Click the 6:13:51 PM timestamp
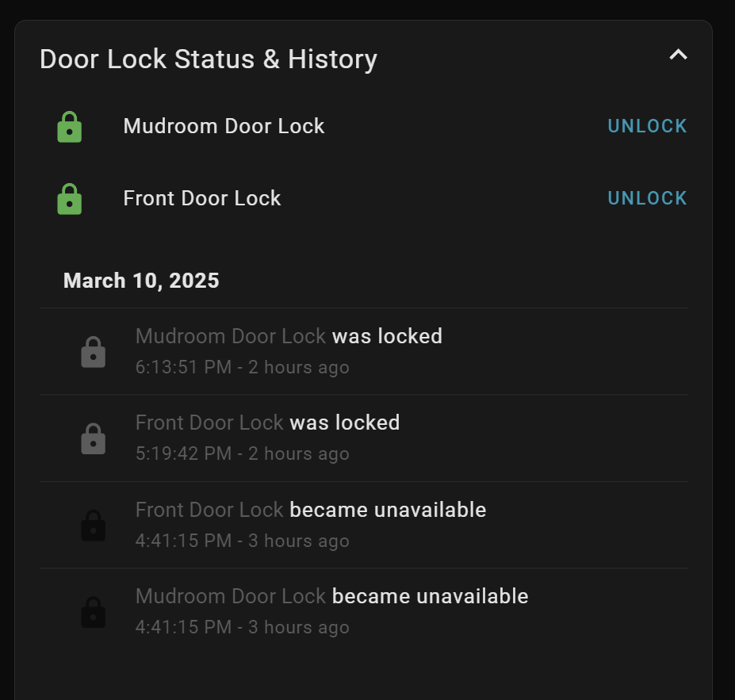 click(183, 367)
